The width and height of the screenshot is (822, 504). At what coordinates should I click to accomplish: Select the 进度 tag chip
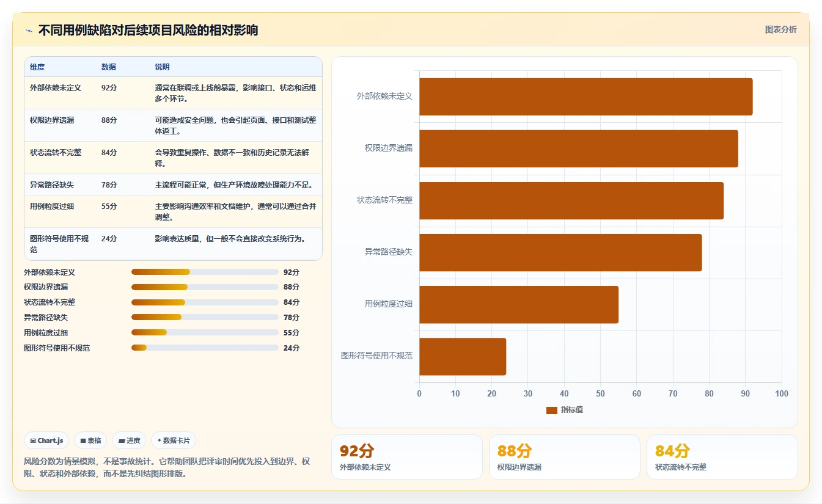[x=129, y=440]
